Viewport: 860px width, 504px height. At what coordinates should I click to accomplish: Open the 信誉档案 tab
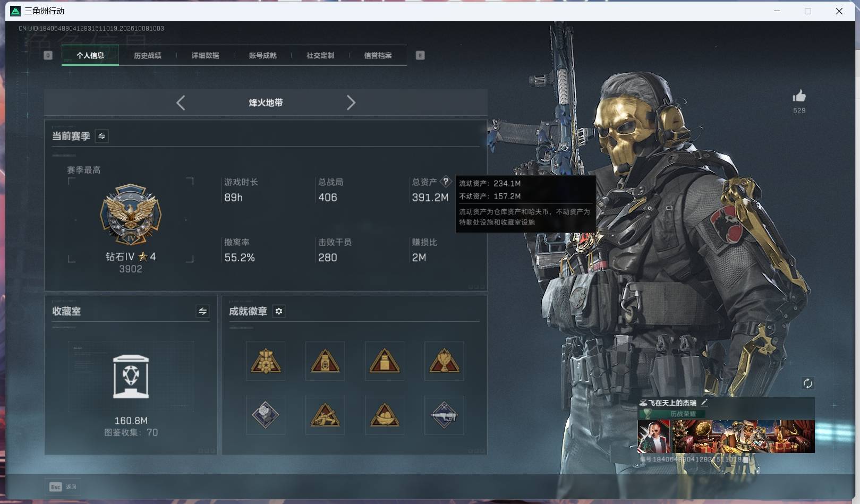(x=378, y=55)
